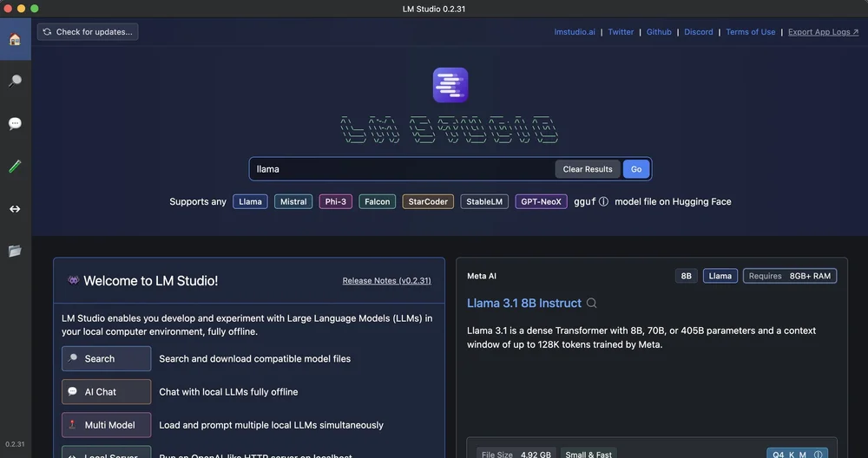Viewport: 868px width, 458px height.
Task: Click the Small & Fast tag
Action: point(589,454)
